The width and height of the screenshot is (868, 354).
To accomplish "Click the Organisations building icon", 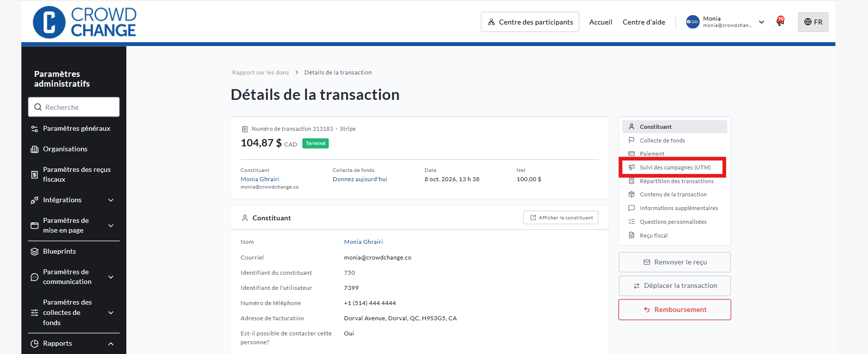I will coord(35,149).
